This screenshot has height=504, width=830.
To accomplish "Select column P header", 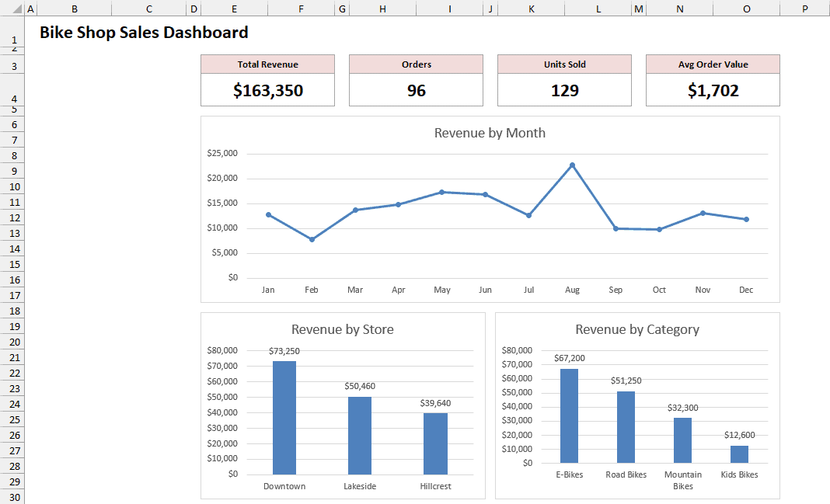I will (x=804, y=9).
